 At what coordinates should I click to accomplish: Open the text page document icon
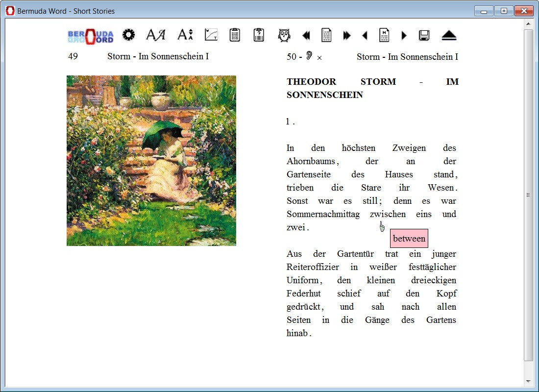click(x=326, y=35)
